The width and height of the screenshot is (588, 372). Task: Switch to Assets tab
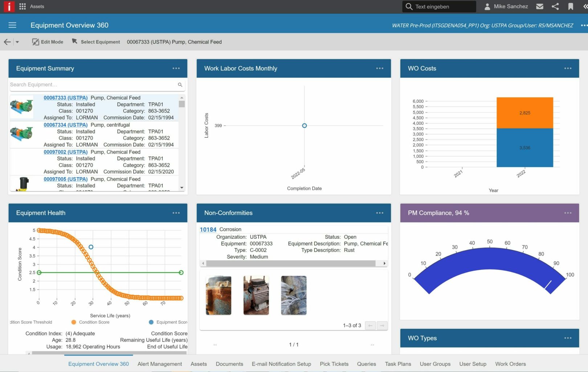point(199,364)
